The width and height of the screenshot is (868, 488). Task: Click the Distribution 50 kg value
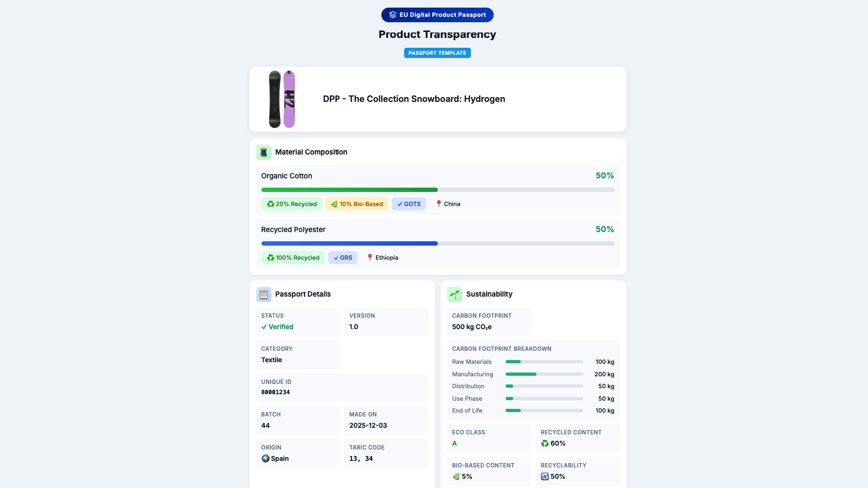[607, 387]
